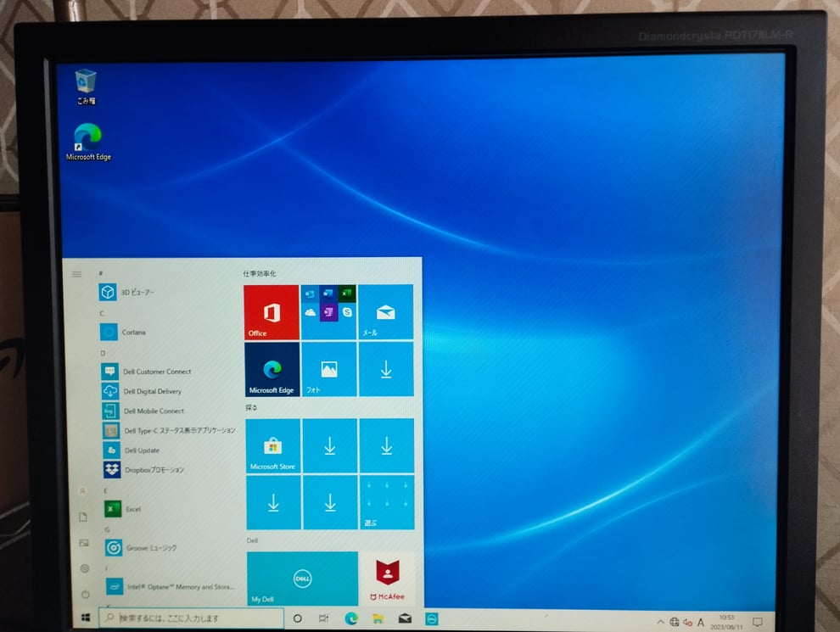Open the フォト tile
Viewport: 840px width, 632px height.
(x=329, y=370)
